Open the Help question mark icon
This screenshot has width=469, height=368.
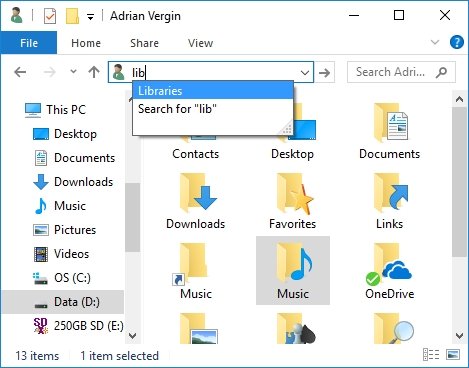pos(456,42)
